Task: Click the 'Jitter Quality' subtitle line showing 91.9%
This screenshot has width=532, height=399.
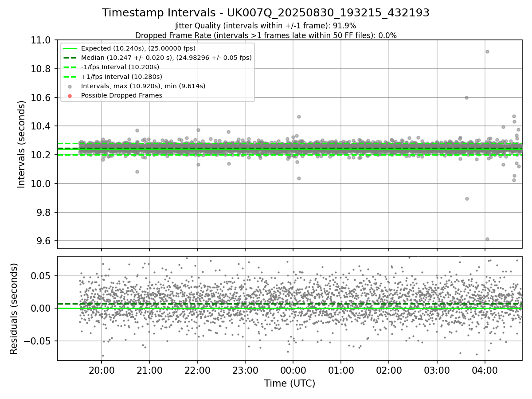Action: 266,26
